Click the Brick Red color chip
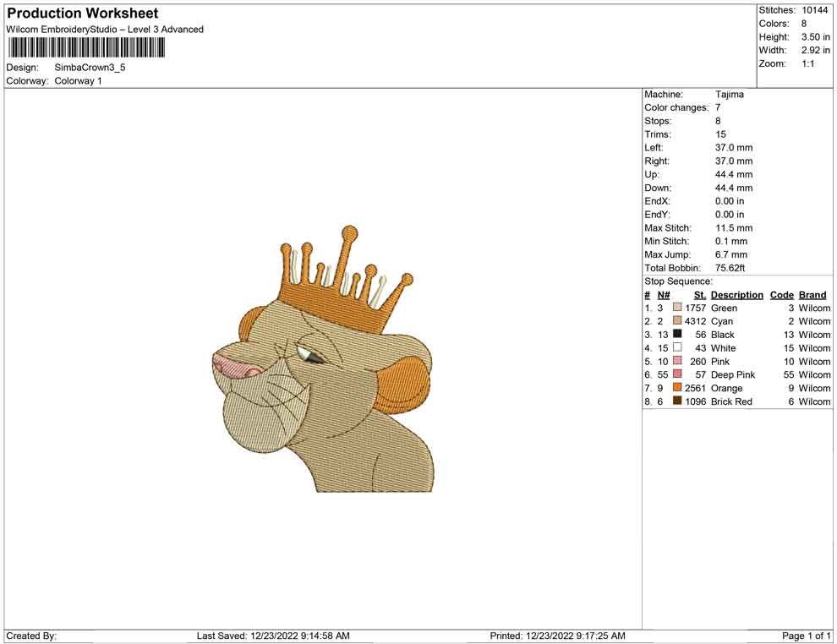This screenshot has height=644, width=837. (x=676, y=401)
